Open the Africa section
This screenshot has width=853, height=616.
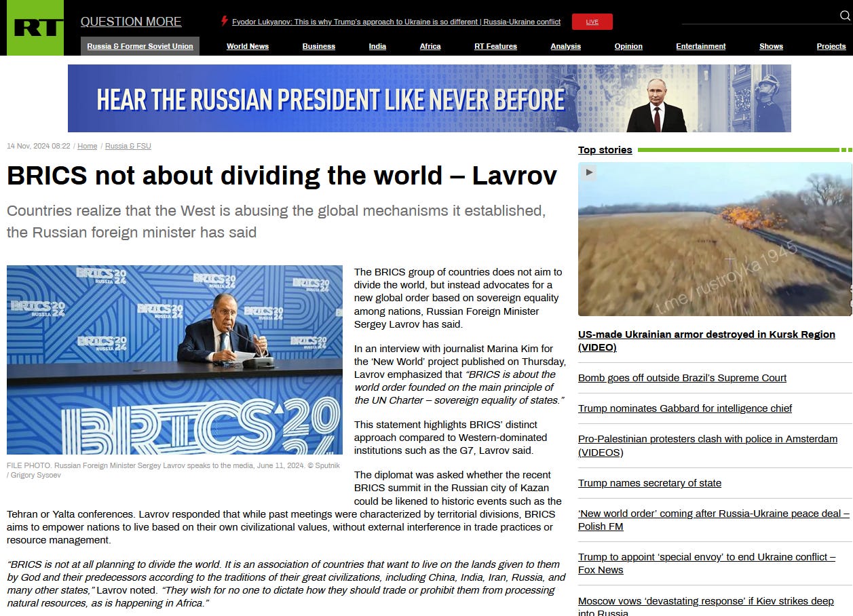coord(430,46)
